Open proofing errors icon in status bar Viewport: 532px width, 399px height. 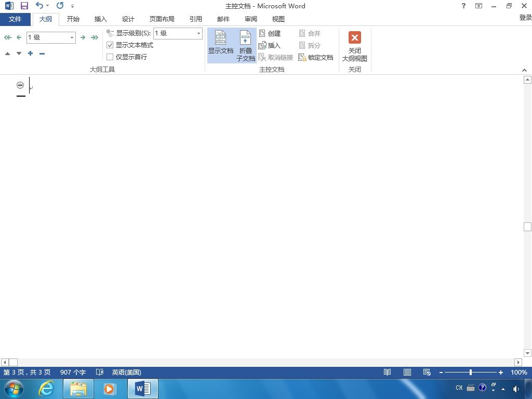(99, 372)
